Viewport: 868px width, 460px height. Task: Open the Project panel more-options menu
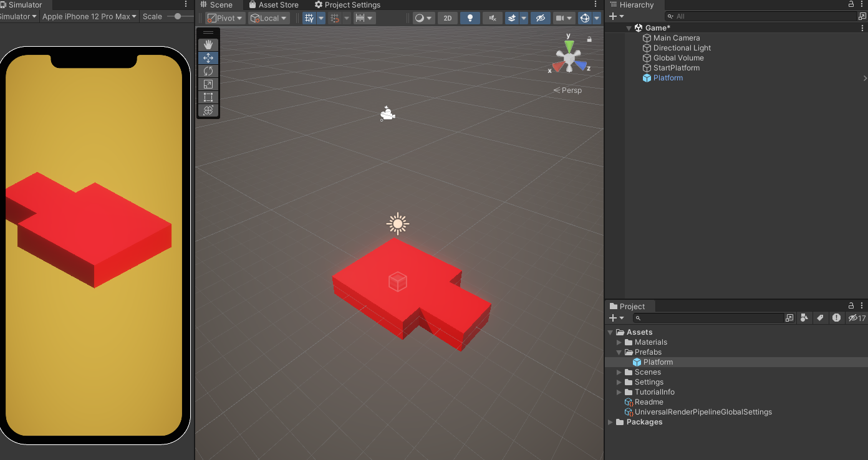[x=862, y=306]
